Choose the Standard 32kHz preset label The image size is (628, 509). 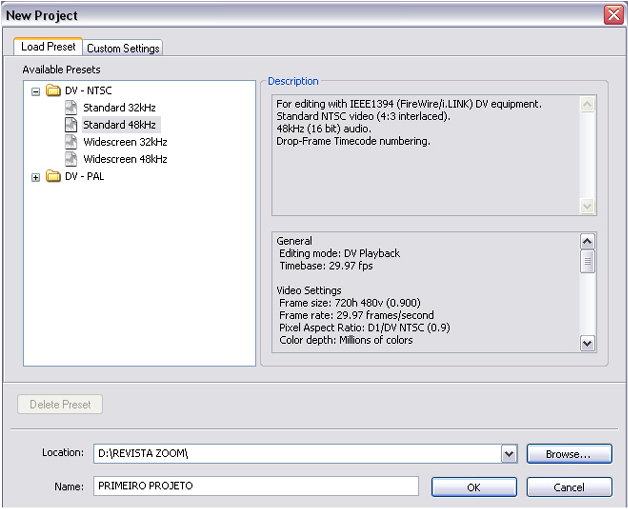pyautogui.click(x=119, y=108)
